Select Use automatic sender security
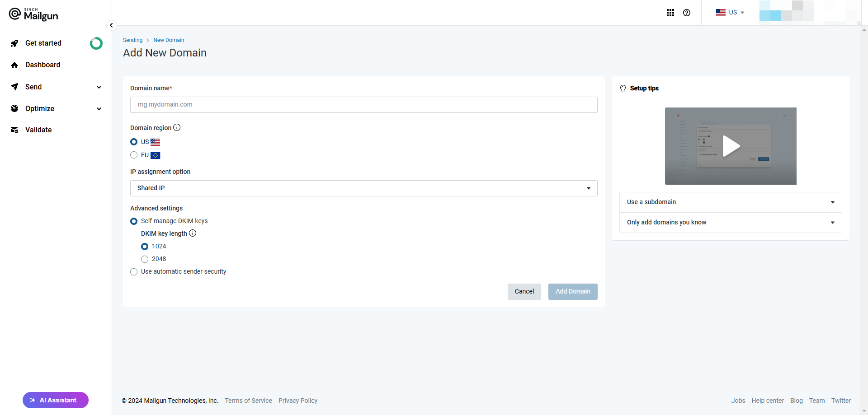 click(134, 272)
